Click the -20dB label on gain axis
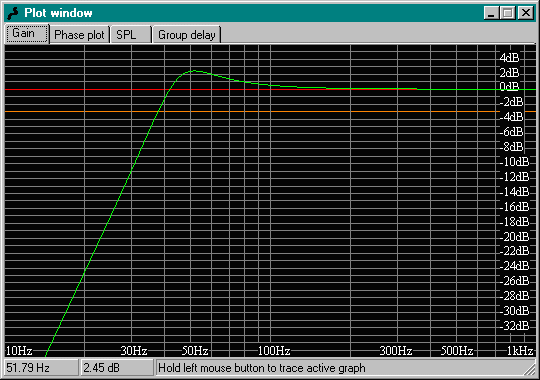Image resolution: width=540 pixels, height=380 pixels. (514, 237)
